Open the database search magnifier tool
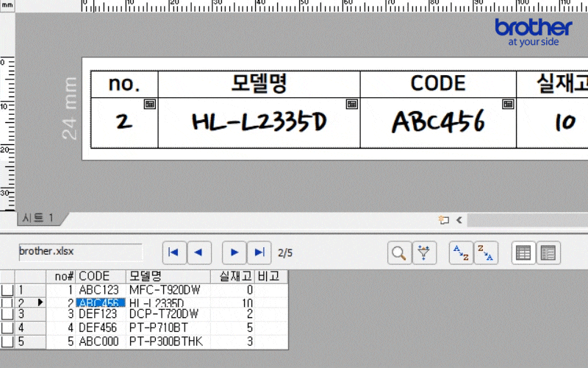Image resolution: width=588 pixels, height=368 pixels. (x=399, y=252)
